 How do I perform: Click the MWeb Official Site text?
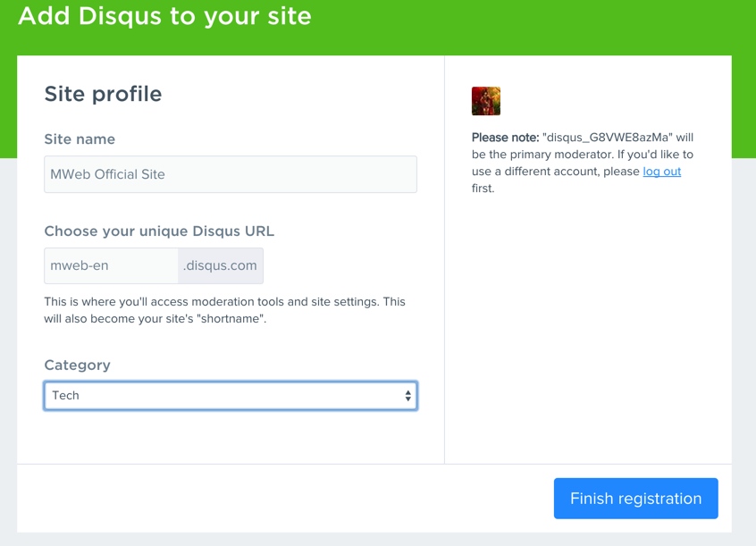tap(107, 174)
